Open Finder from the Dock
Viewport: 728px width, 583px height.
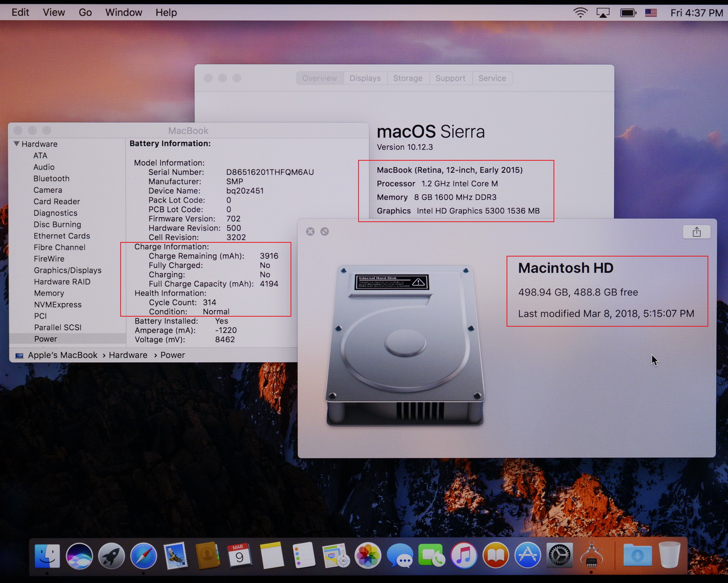tap(47, 555)
